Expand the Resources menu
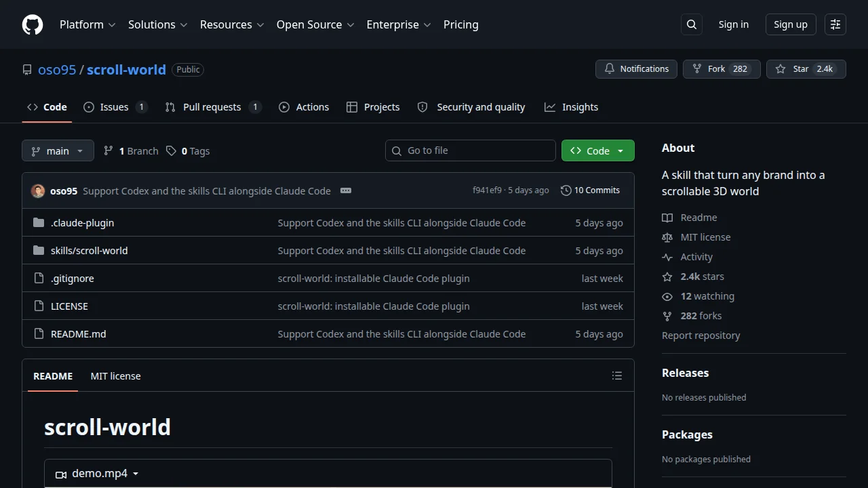This screenshot has width=868, height=488. [231, 24]
